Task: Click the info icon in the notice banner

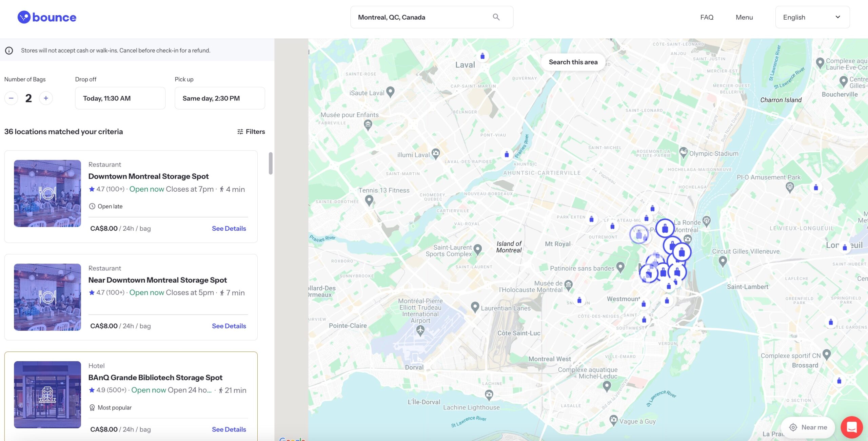Action: coord(9,50)
